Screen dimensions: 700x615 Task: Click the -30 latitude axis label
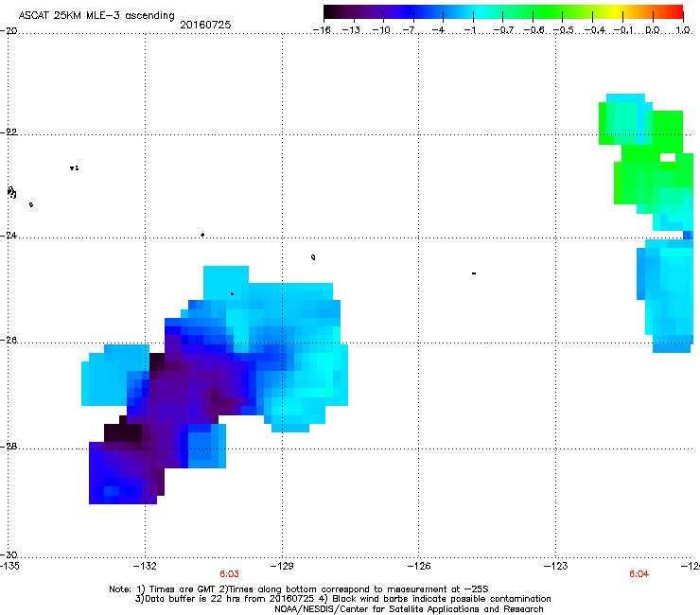tap(9, 555)
